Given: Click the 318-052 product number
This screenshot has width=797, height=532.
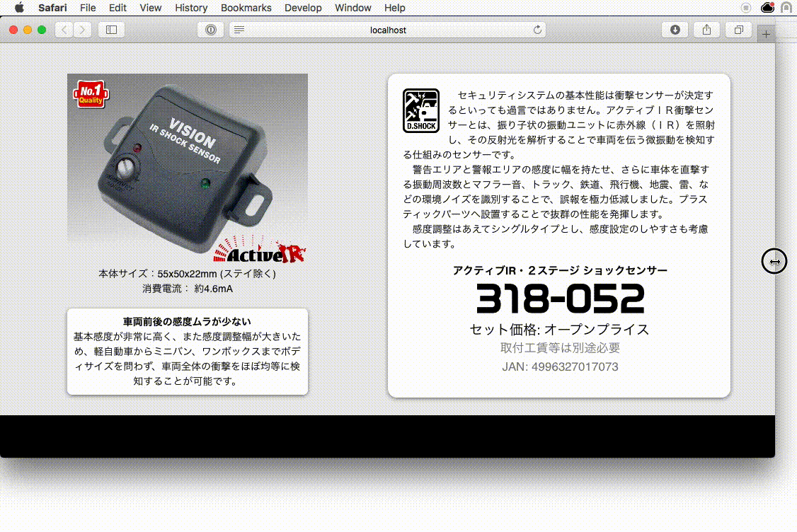Looking at the screenshot, I should click(560, 299).
